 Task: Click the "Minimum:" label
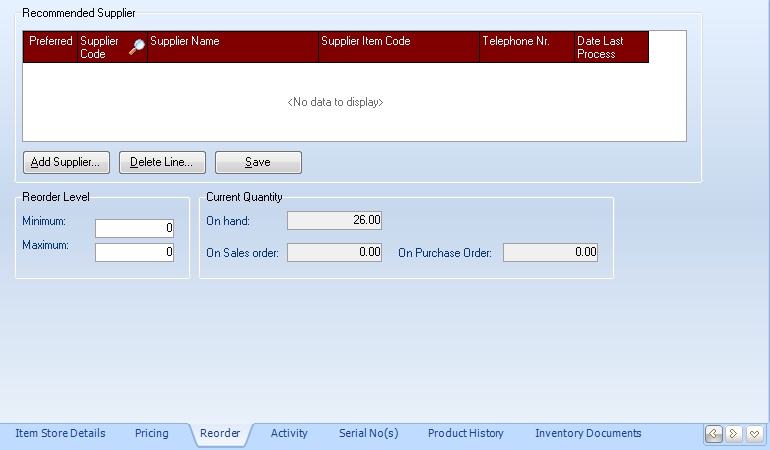44,221
